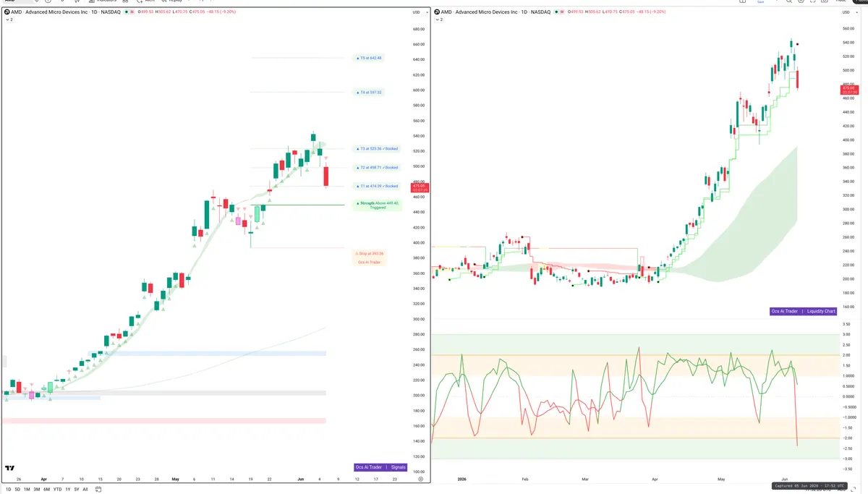The width and height of the screenshot is (868, 494).
Task: Select the 5D time range
Action: pos(17,490)
